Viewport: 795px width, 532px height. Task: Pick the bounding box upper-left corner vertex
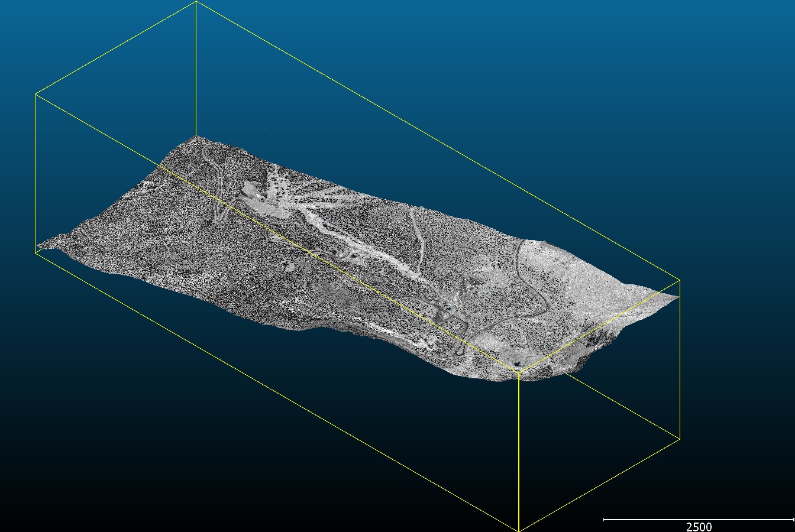[36, 94]
